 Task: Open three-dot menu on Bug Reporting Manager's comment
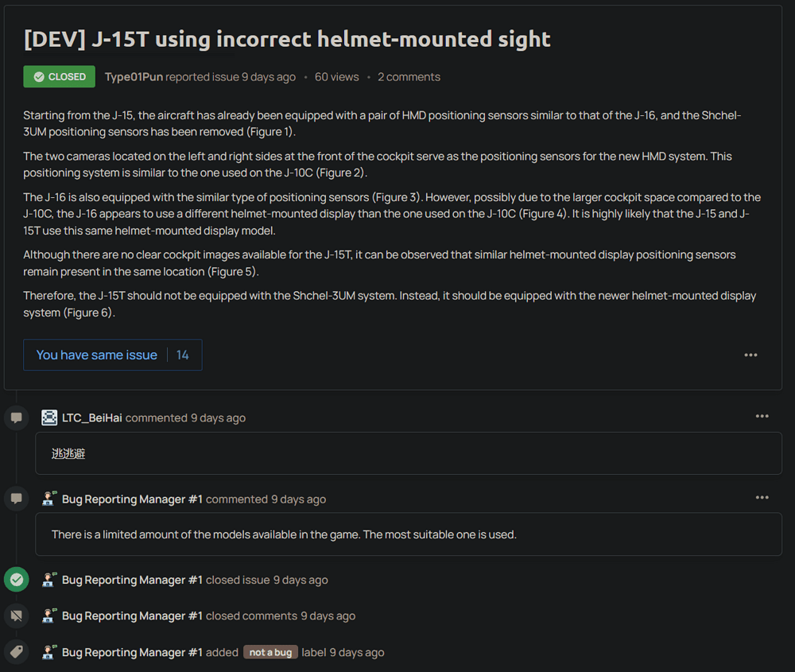coord(762,497)
